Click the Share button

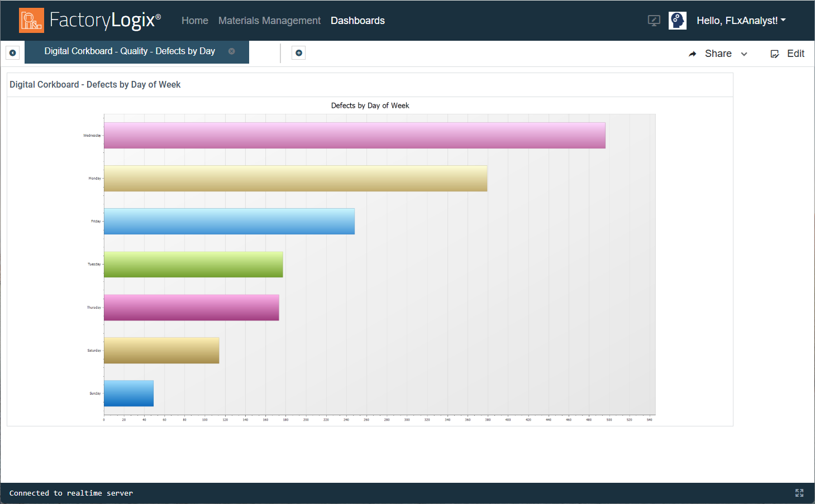pos(718,53)
